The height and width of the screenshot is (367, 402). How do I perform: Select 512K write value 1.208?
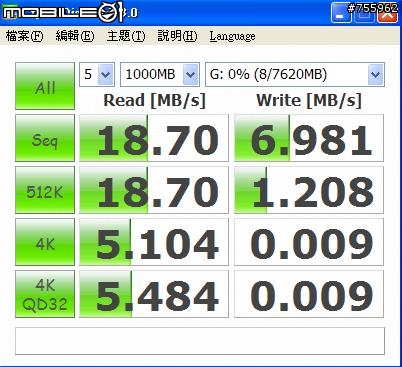point(309,190)
